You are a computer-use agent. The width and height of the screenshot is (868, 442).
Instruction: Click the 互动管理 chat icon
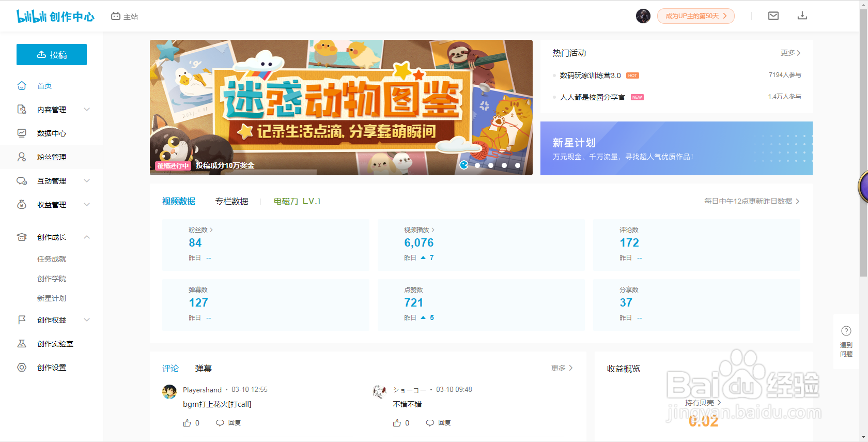pos(22,181)
